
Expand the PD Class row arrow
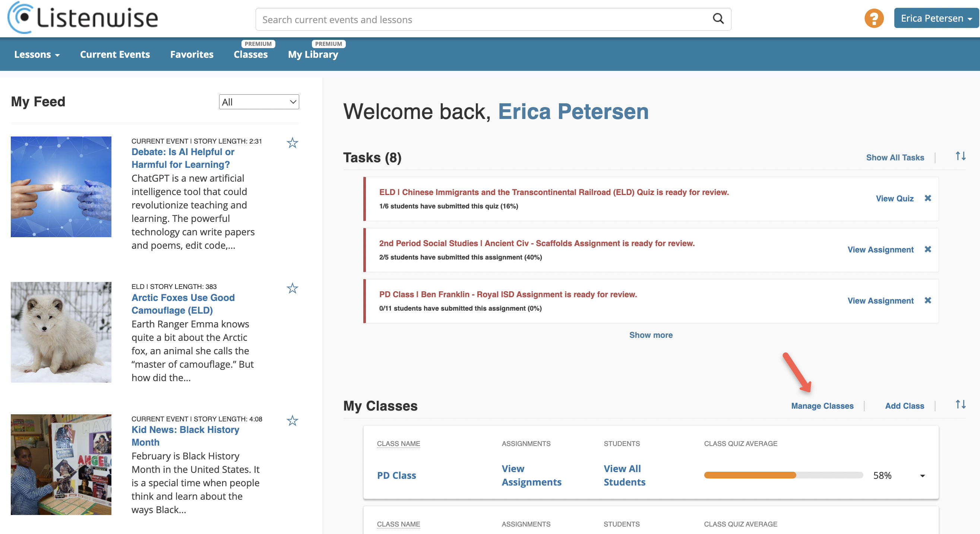[x=922, y=476]
